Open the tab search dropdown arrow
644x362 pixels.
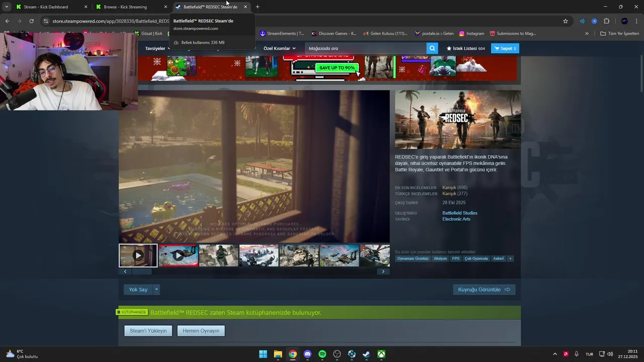tap(7, 7)
